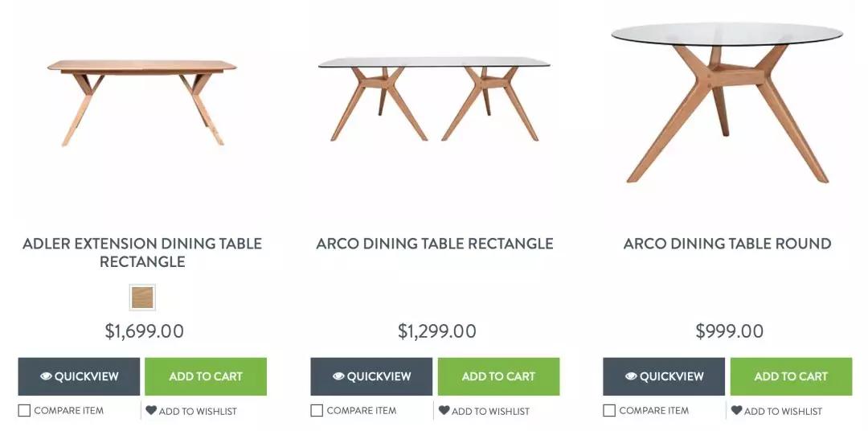This screenshot has width=868, height=431.
Task: Click the eye icon on Arco Rectangle Quickview
Action: click(x=338, y=376)
